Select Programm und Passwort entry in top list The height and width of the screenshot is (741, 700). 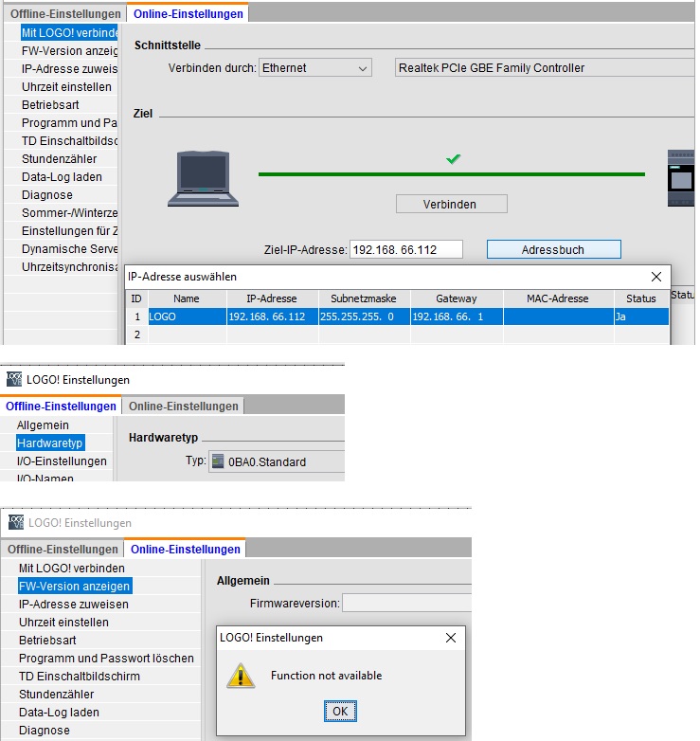[69, 123]
